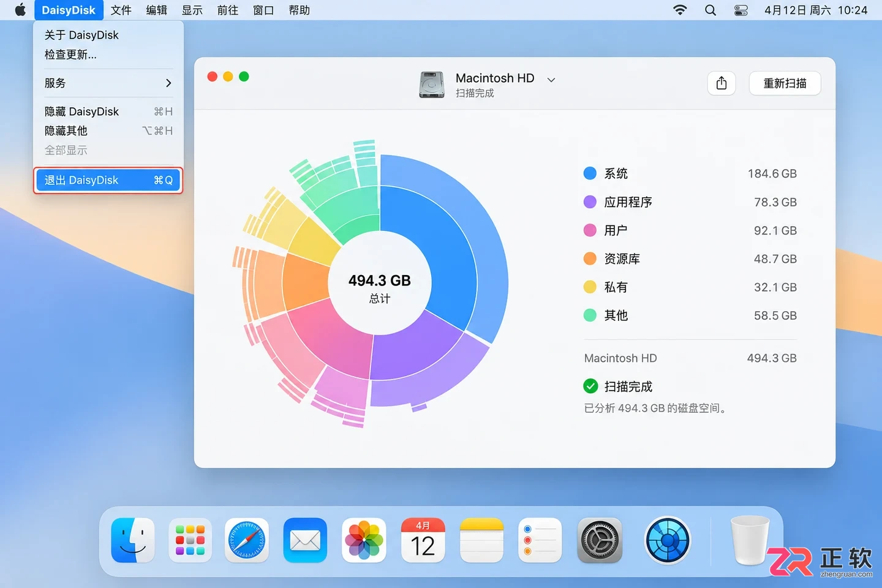Click the 92.1 GB size value
882x588 pixels.
[775, 230]
